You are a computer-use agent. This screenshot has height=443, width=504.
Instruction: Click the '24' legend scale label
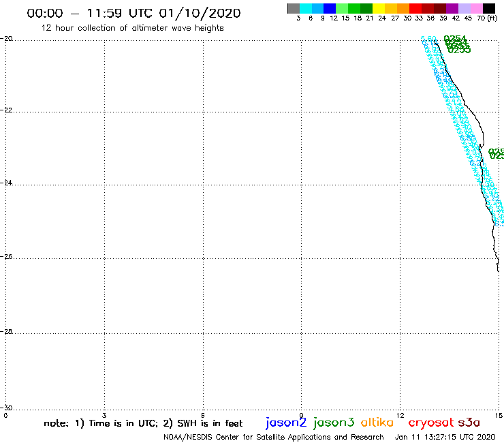382,18
